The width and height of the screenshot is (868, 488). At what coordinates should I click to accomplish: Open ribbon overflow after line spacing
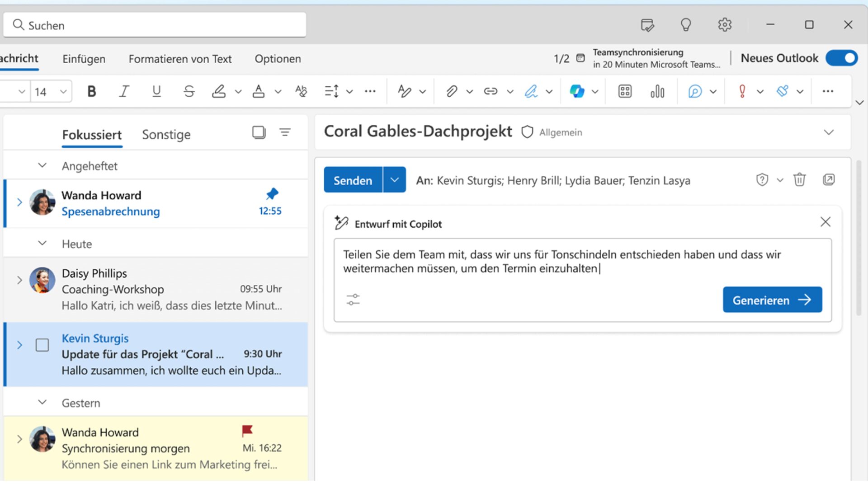click(370, 92)
